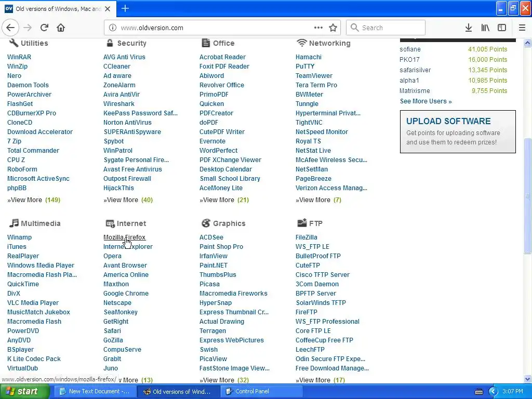This screenshot has height=399, width=532.
Task: View More Office (21) link
Action: click(224, 200)
